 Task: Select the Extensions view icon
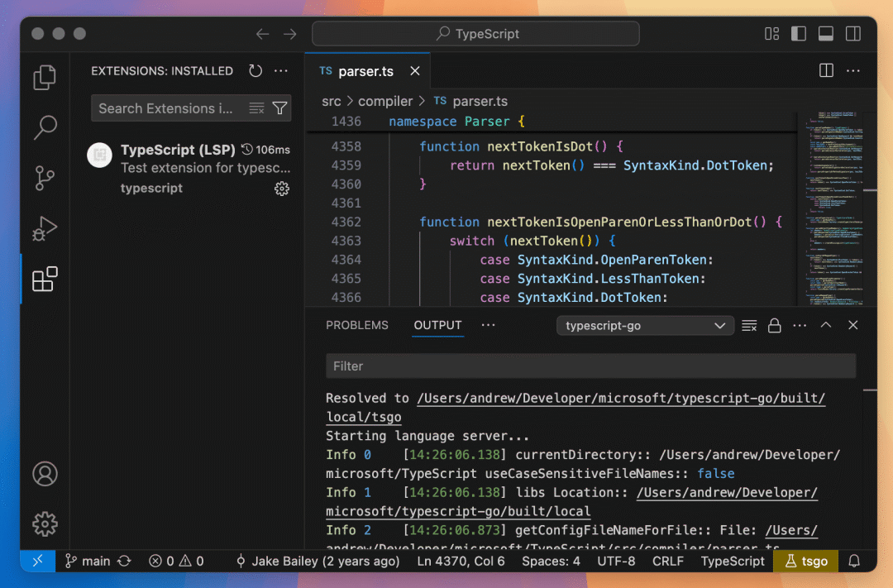(45, 280)
